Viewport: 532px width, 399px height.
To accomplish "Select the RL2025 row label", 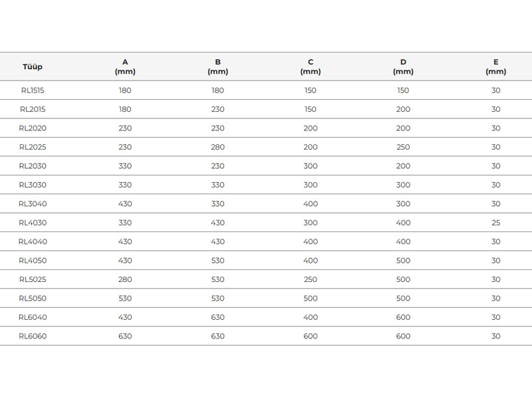I will [33, 147].
